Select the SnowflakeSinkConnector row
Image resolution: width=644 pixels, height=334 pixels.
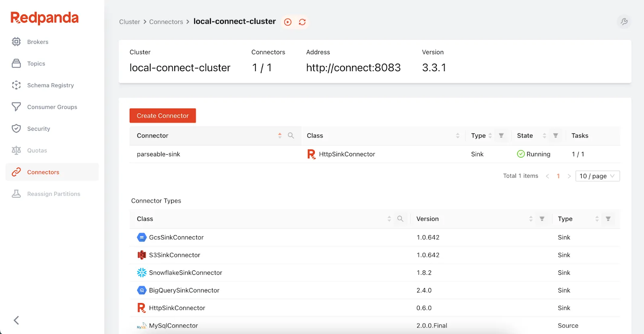375,273
